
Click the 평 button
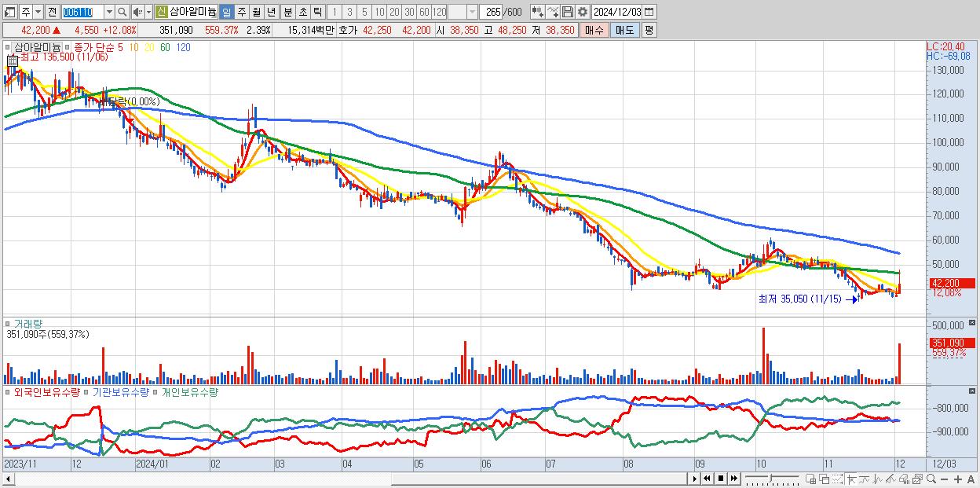(649, 30)
